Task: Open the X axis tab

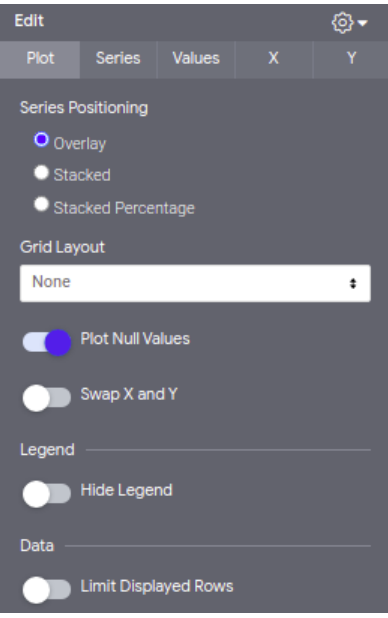Action: coord(274,58)
